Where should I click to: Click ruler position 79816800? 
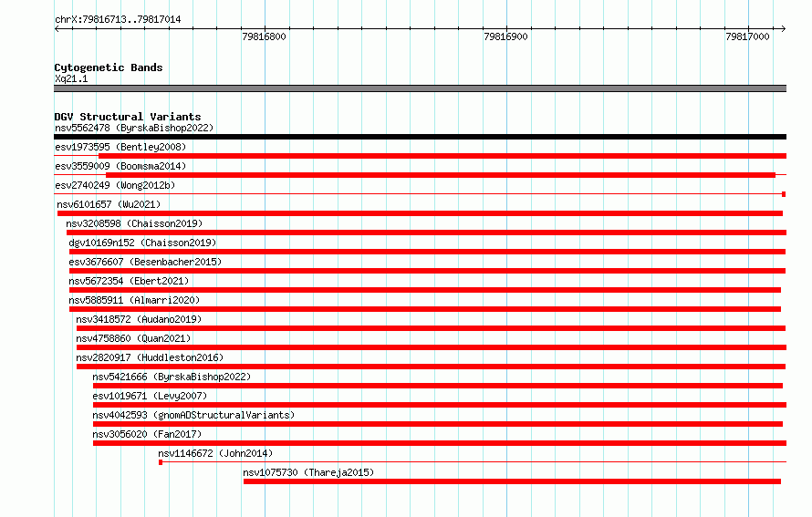click(264, 36)
